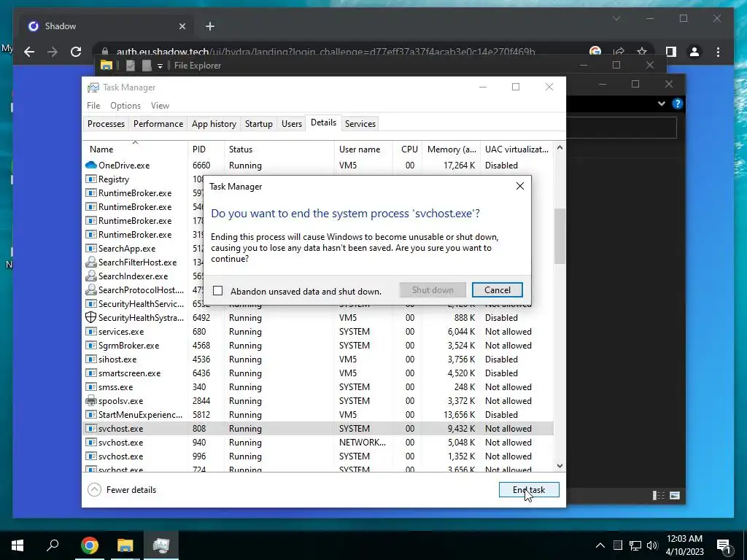Open Windows taskbar search
747x560 pixels.
coord(53,545)
